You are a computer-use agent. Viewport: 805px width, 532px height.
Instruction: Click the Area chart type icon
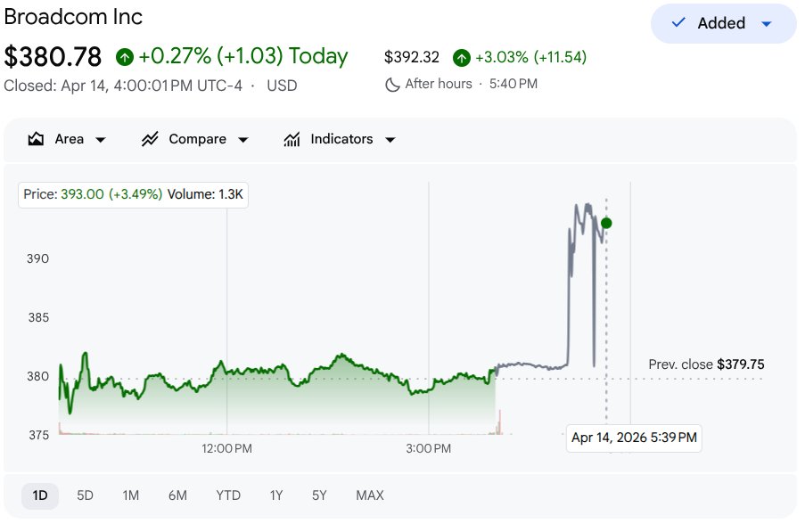[x=36, y=139]
